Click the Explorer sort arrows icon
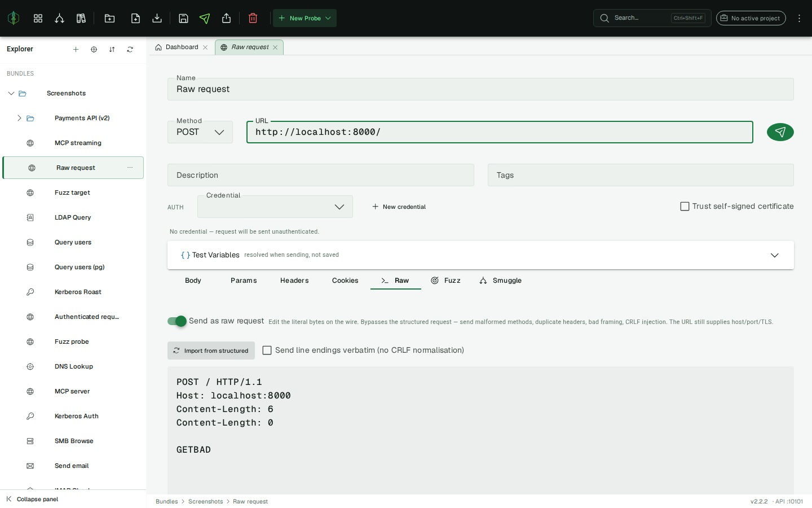The image size is (812, 508). (x=112, y=49)
